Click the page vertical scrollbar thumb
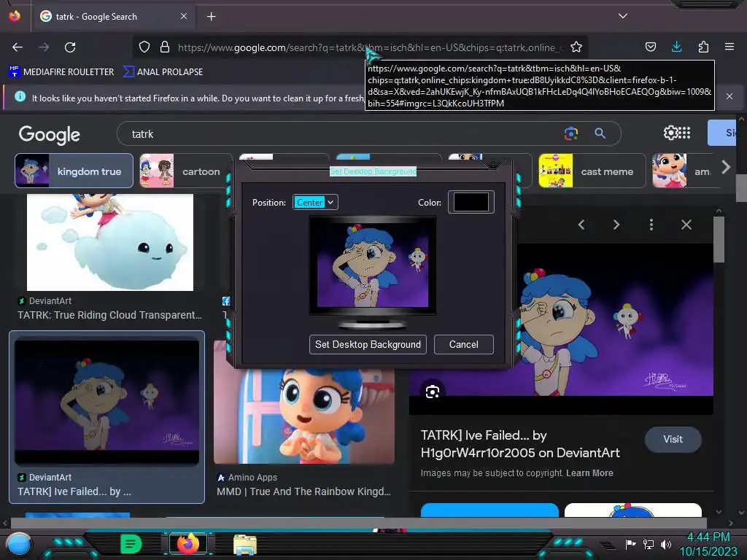The height and width of the screenshot is (560, 747). (x=741, y=188)
